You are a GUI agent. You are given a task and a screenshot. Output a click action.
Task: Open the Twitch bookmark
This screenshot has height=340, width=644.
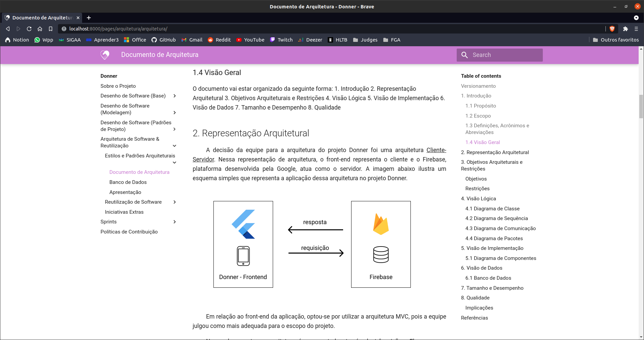coord(281,40)
